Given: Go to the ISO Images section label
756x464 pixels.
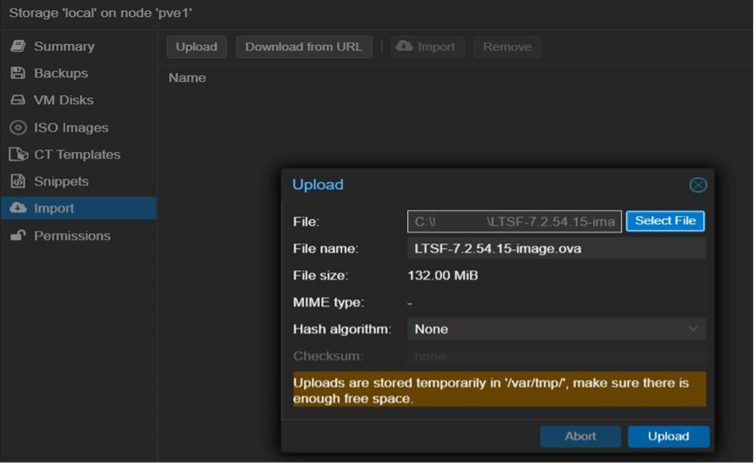Looking at the screenshot, I should tap(71, 128).
